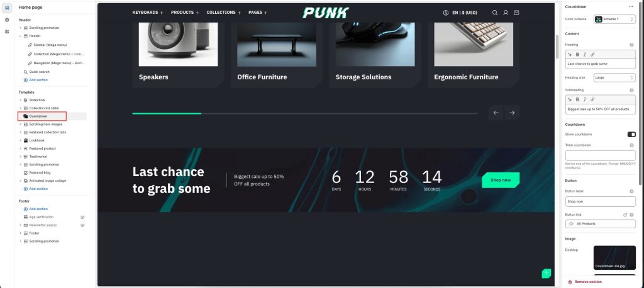Open the KEYBOARDS menu in store header

147,13
